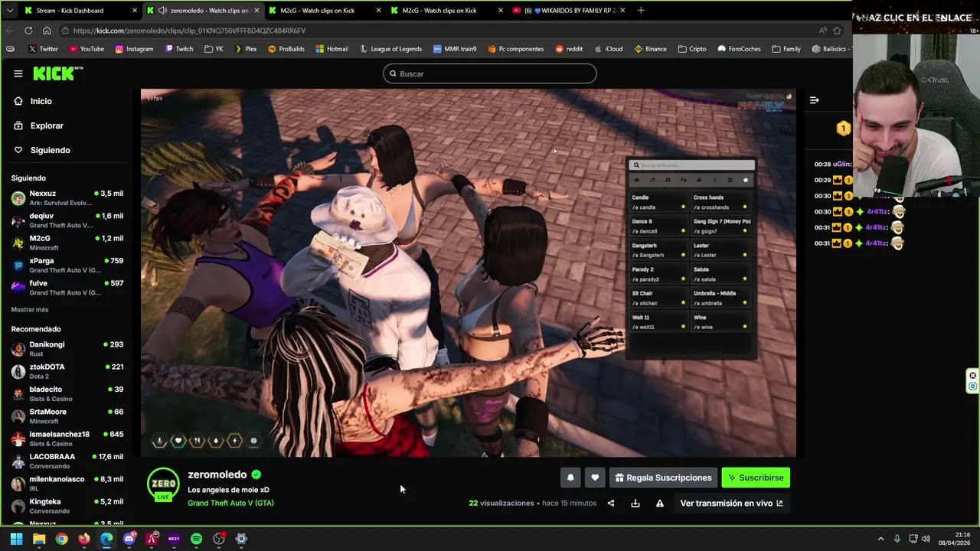
Task: Open Spotify from the taskbar
Action: click(x=196, y=539)
